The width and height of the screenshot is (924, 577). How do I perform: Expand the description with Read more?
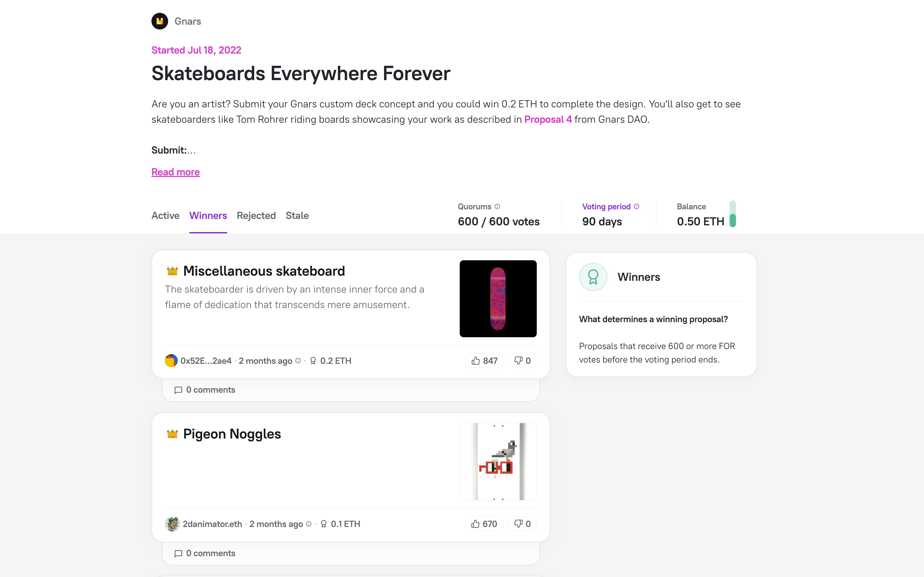(175, 172)
